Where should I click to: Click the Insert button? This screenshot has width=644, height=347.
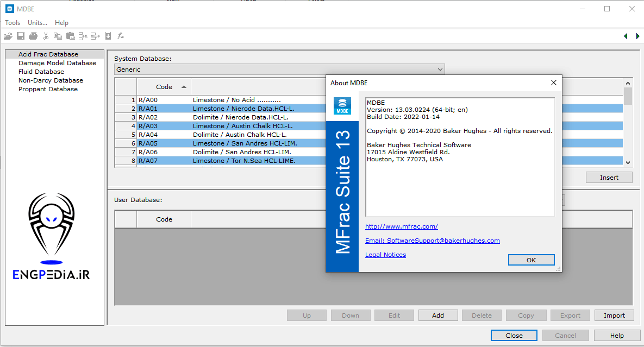coord(609,178)
